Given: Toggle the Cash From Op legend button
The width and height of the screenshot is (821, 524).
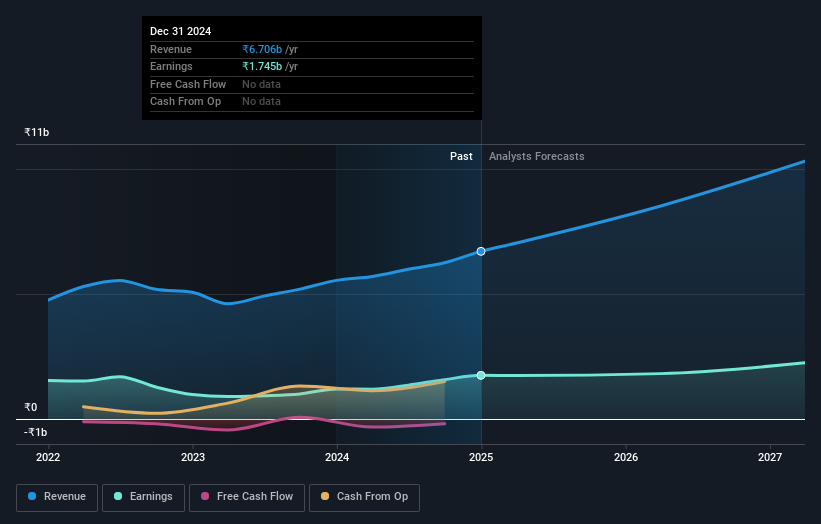Looking at the screenshot, I should (x=364, y=497).
